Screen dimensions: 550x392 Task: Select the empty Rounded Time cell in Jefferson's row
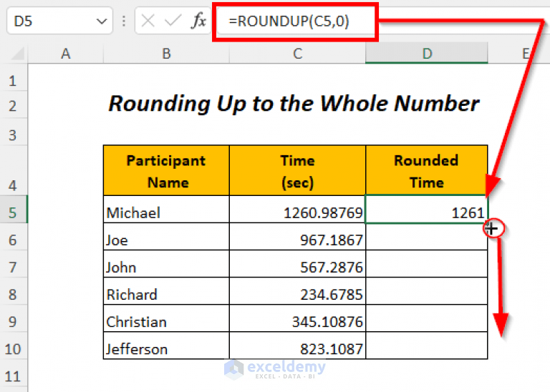click(427, 346)
